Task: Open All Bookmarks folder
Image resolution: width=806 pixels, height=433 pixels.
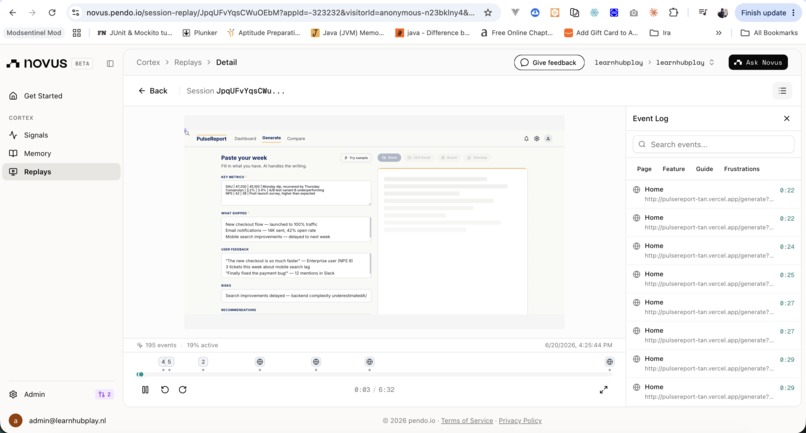Action: (769, 32)
